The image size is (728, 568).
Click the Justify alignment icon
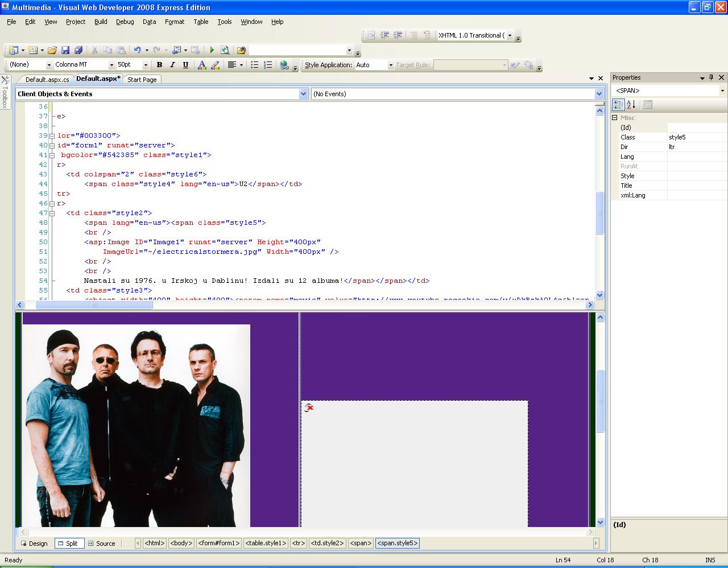click(x=231, y=65)
